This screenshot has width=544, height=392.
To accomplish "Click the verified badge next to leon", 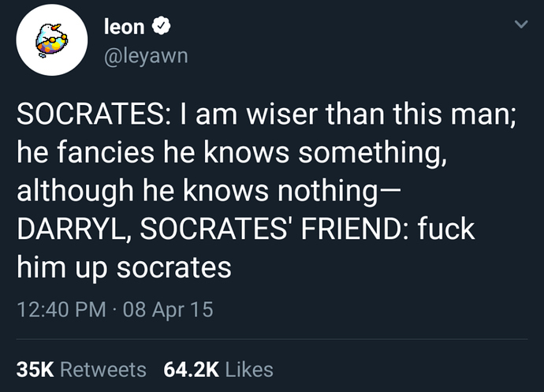I will coord(160,27).
